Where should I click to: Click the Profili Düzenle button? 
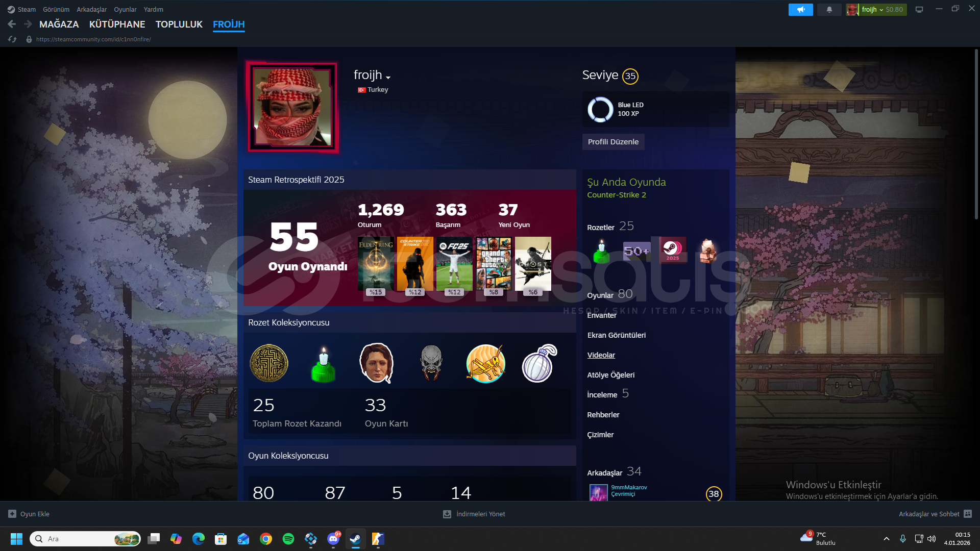(x=613, y=142)
